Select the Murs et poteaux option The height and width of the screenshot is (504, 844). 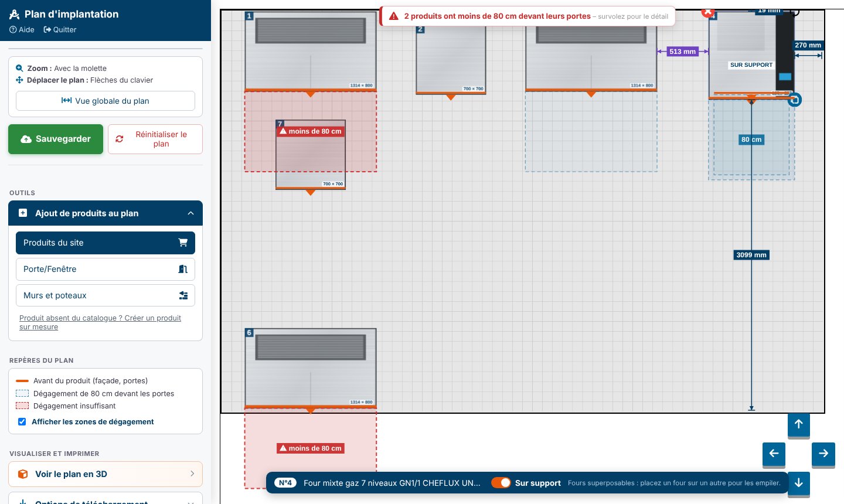(x=105, y=295)
